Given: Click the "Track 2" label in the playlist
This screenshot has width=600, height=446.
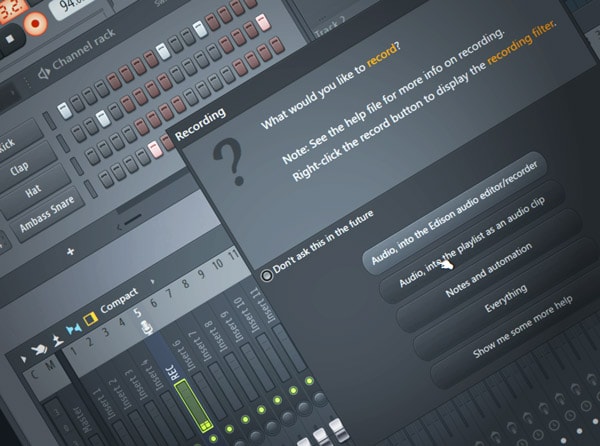Looking at the screenshot, I should coord(331,28).
